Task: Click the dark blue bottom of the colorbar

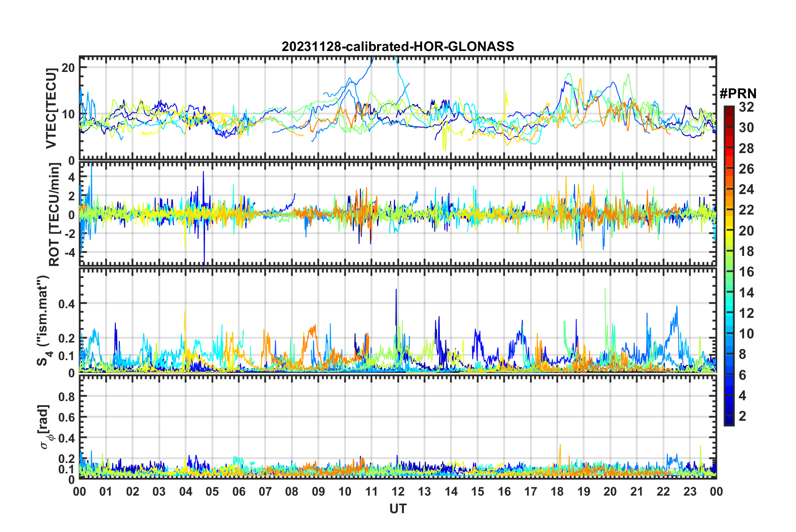Action: pos(729,421)
